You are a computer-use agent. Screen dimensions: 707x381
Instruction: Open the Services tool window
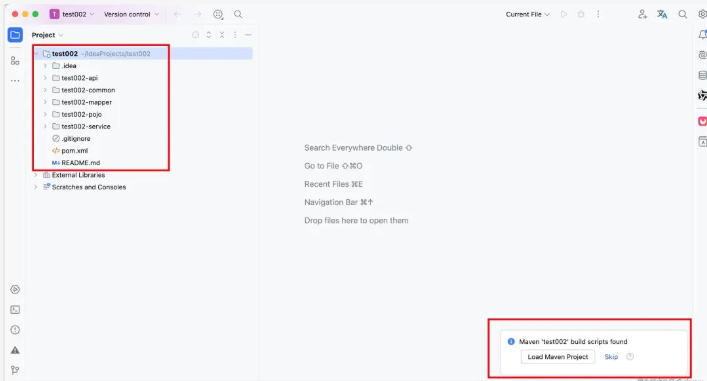tap(15, 289)
